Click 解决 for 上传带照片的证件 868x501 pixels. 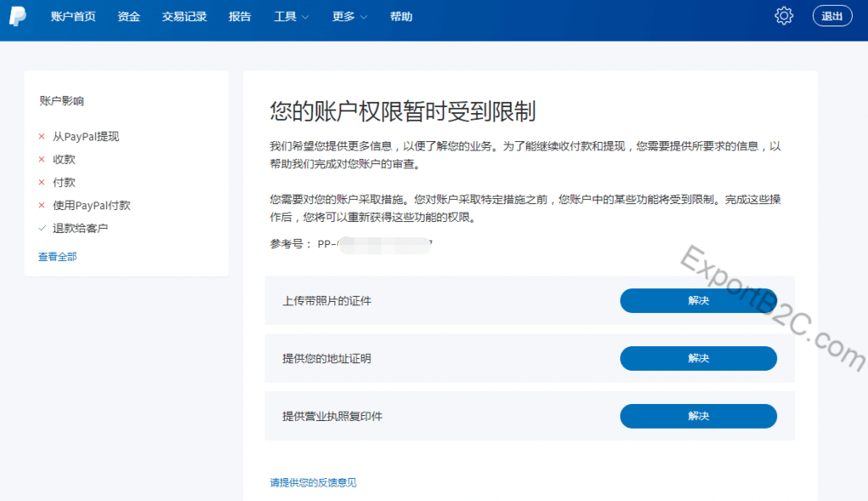(698, 300)
